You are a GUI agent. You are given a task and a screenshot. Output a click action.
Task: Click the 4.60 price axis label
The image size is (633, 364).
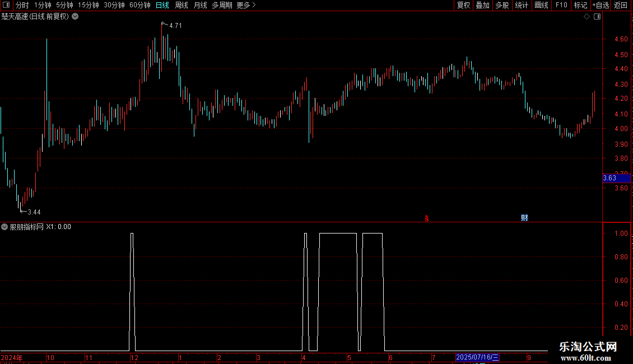tap(621, 39)
